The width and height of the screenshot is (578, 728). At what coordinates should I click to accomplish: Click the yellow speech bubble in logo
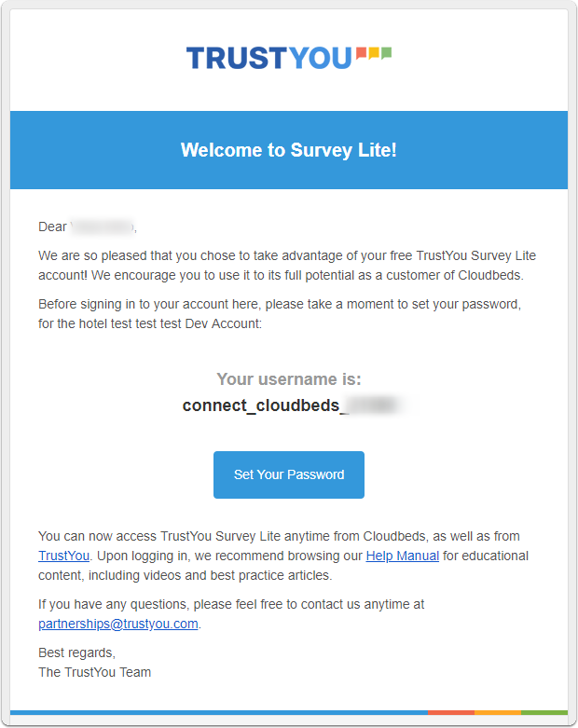(374, 53)
